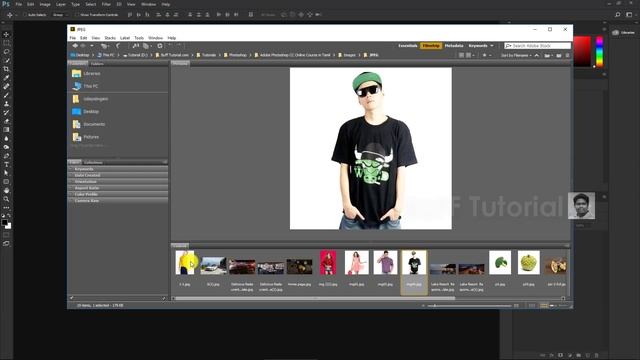This screenshot has width=640, height=360.
Task: Select the Lasso tool in Photoshop
Action: pos(6,52)
